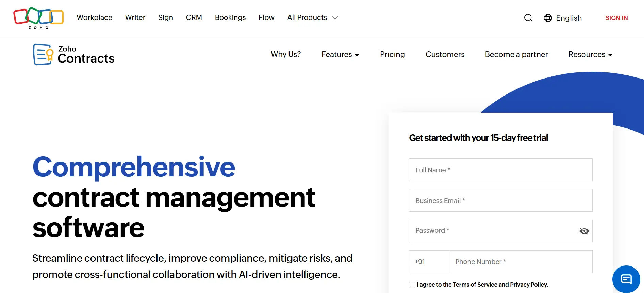Focus the Full Name field
The image size is (644, 293).
pos(500,170)
